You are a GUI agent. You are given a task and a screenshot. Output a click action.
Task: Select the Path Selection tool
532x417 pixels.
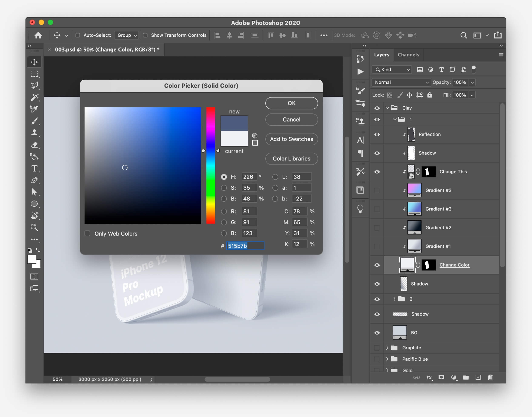click(34, 192)
